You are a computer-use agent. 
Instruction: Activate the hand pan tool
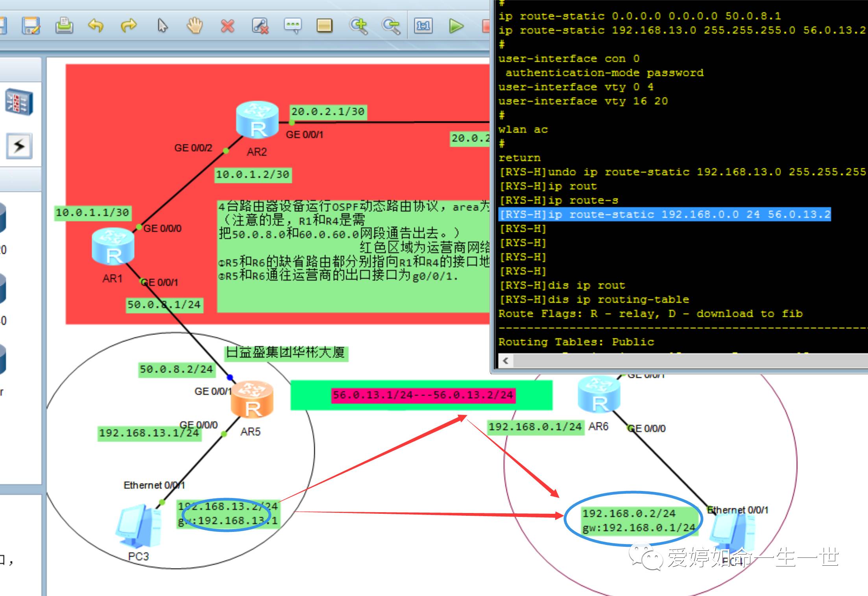coord(194,26)
